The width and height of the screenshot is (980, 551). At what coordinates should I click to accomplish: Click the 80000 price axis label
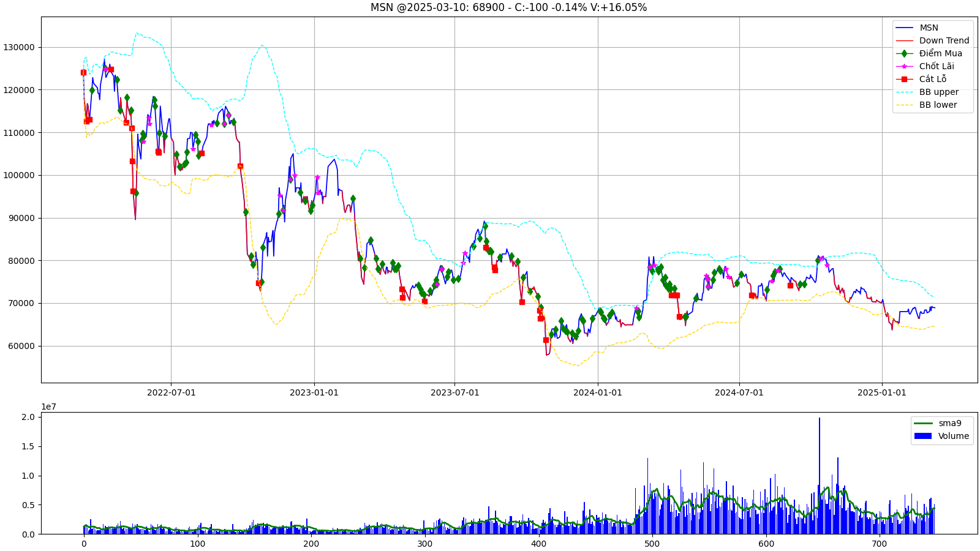[x=21, y=261]
